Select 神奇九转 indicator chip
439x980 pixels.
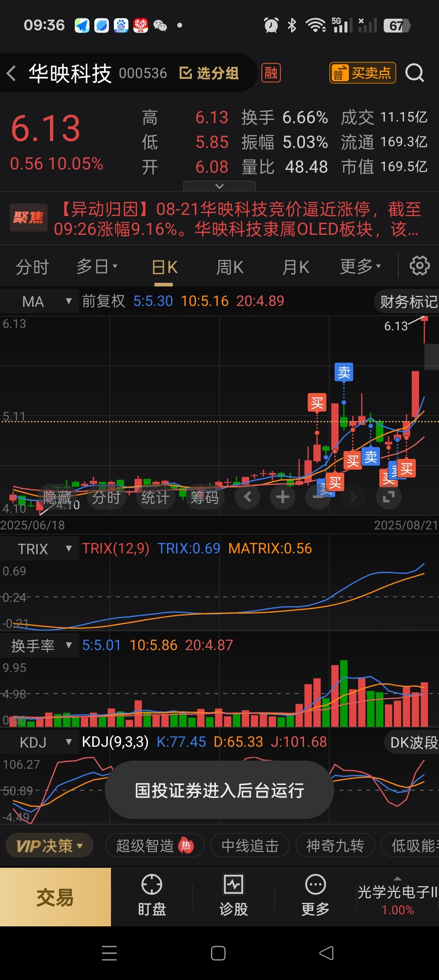point(335,846)
